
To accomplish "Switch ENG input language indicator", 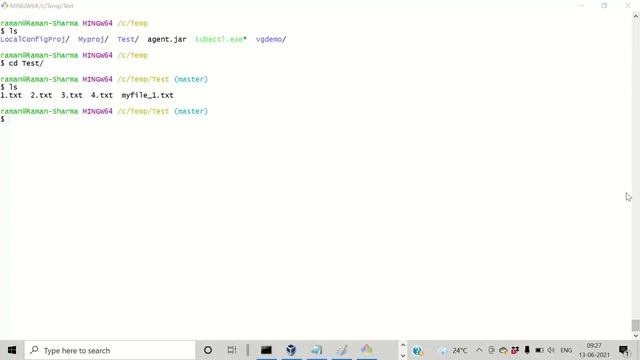I will pos(566,350).
